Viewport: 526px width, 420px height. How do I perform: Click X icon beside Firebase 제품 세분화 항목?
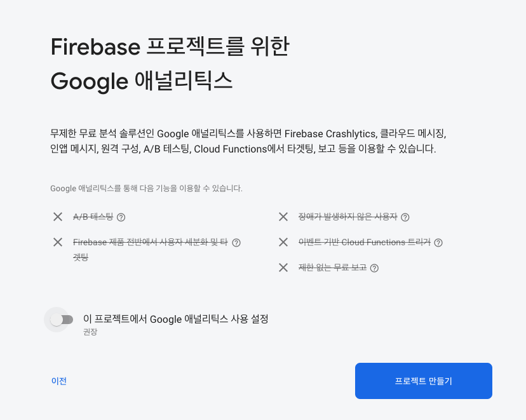(58, 242)
